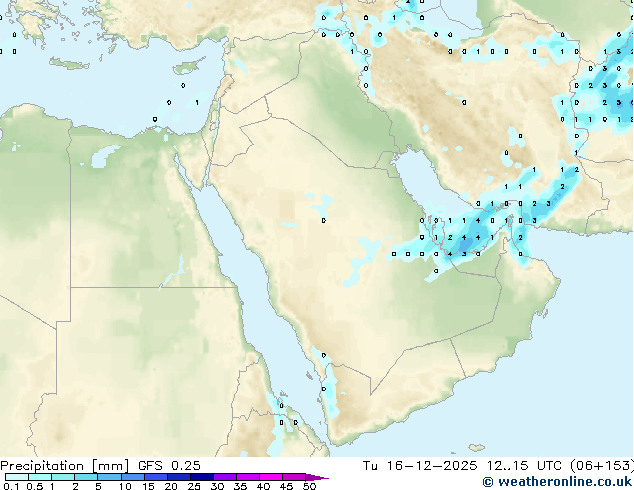The width and height of the screenshot is (634, 490).
Task: Click the 45–50 mm legend color box
Action: [x=294, y=477]
